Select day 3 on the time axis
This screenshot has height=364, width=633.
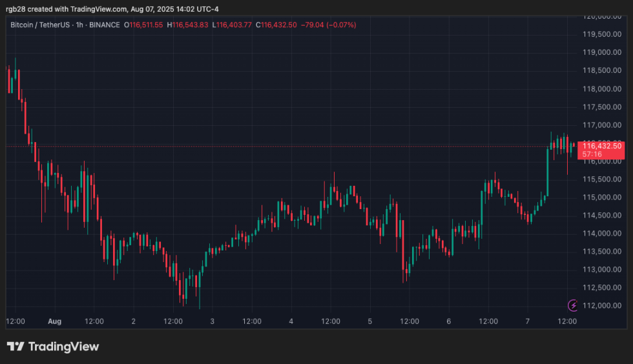212,321
